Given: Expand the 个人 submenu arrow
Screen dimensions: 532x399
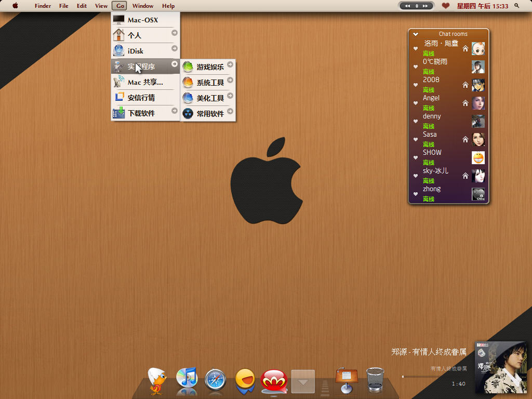Looking at the screenshot, I should [x=175, y=33].
